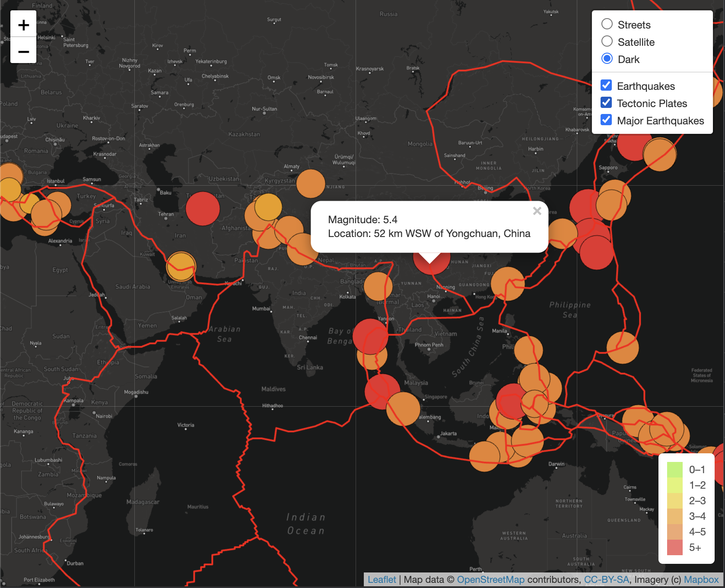This screenshot has width=725, height=588.
Task: Open the OpenStreetMap link
Action: [x=490, y=579]
